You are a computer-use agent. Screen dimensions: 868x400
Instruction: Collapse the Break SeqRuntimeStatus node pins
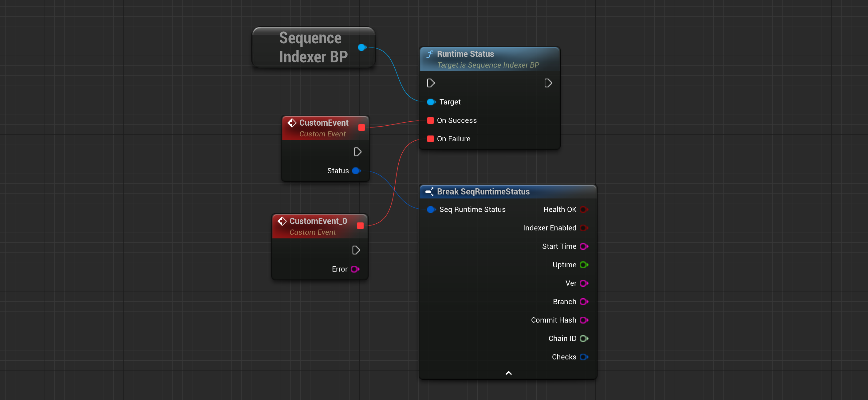pyautogui.click(x=508, y=373)
